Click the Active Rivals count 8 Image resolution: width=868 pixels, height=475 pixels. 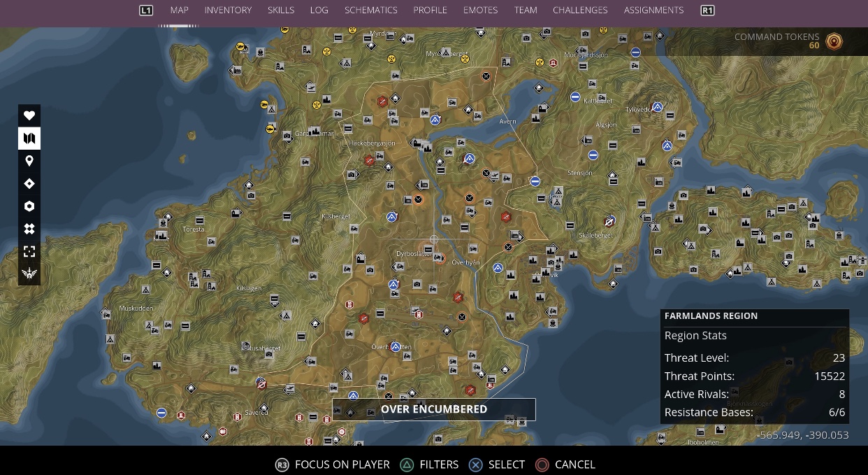pos(842,395)
